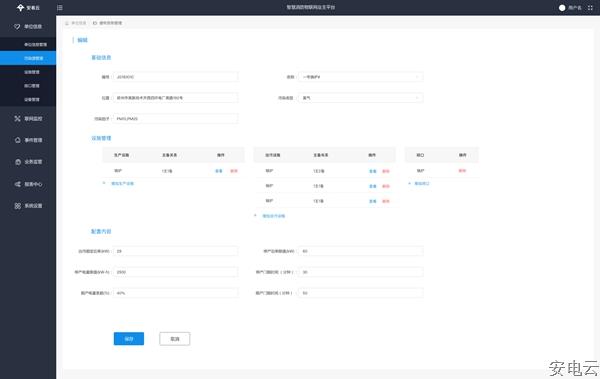
Task: Click the user name text in header
Action: pyautogui.click(x=575, y=8)
